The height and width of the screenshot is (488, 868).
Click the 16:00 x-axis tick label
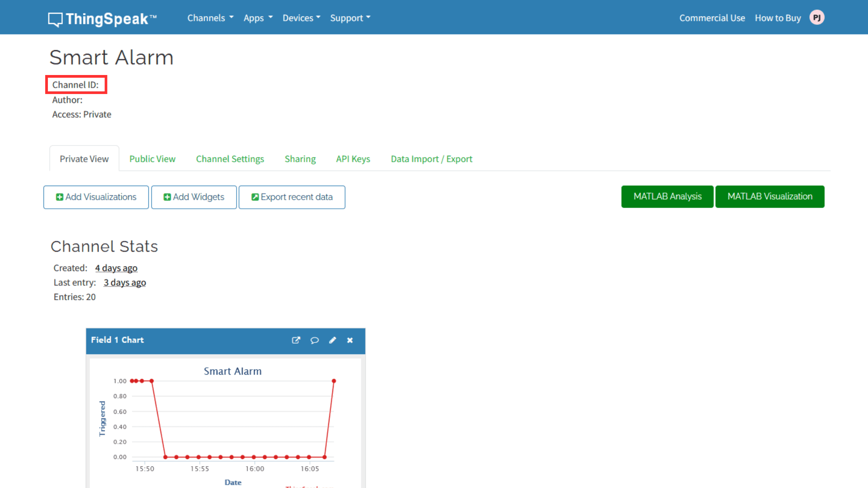pos(255,469)
